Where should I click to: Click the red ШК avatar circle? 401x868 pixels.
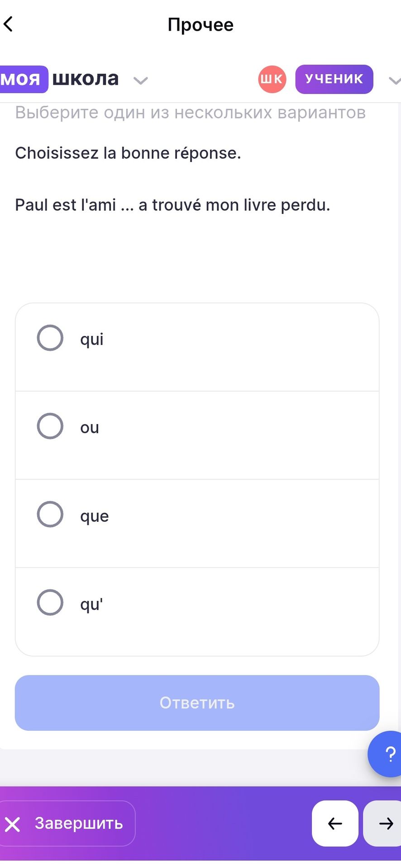coord(272,79)
